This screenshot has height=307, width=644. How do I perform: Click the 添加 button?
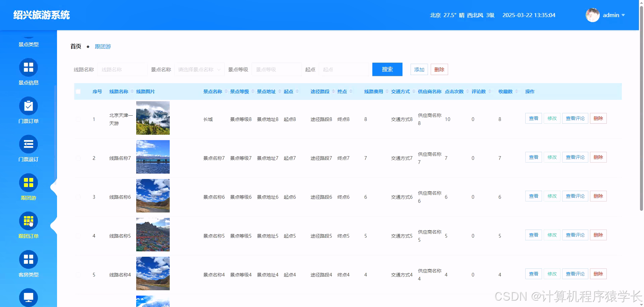coord(419,69)
